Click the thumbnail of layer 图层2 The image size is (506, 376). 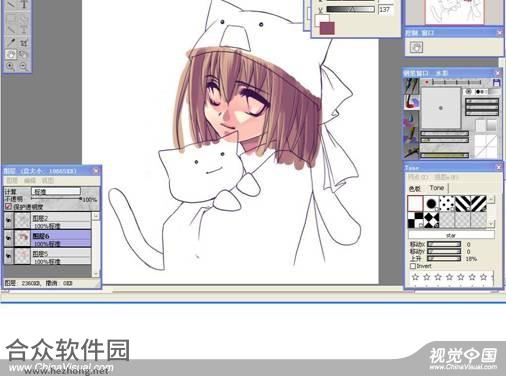(22, 220)
